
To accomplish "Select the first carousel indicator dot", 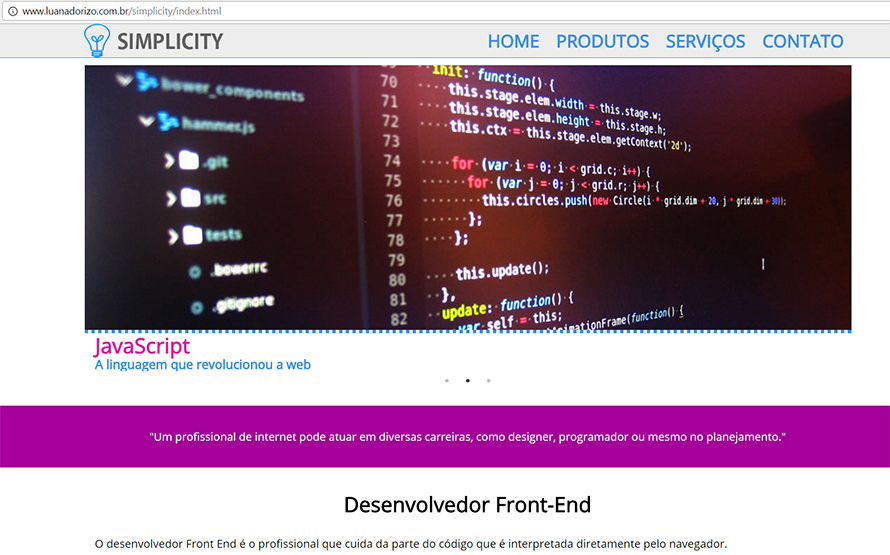I will 446,381.
